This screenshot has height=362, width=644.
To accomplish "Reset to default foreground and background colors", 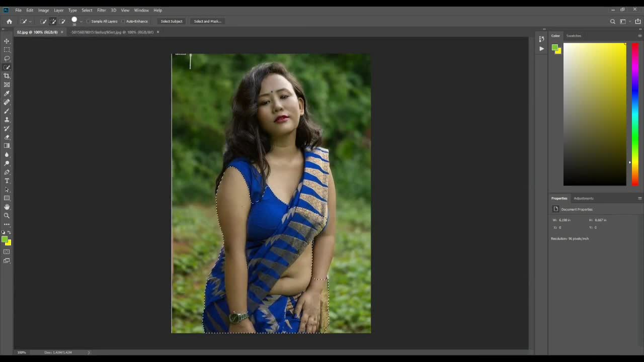I will coord(4,232).
